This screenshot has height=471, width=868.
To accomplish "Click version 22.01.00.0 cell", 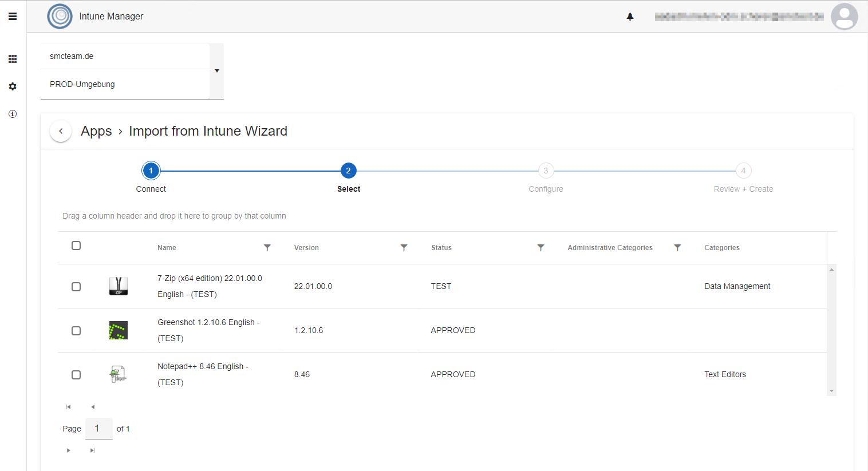I will click(313, 286).
